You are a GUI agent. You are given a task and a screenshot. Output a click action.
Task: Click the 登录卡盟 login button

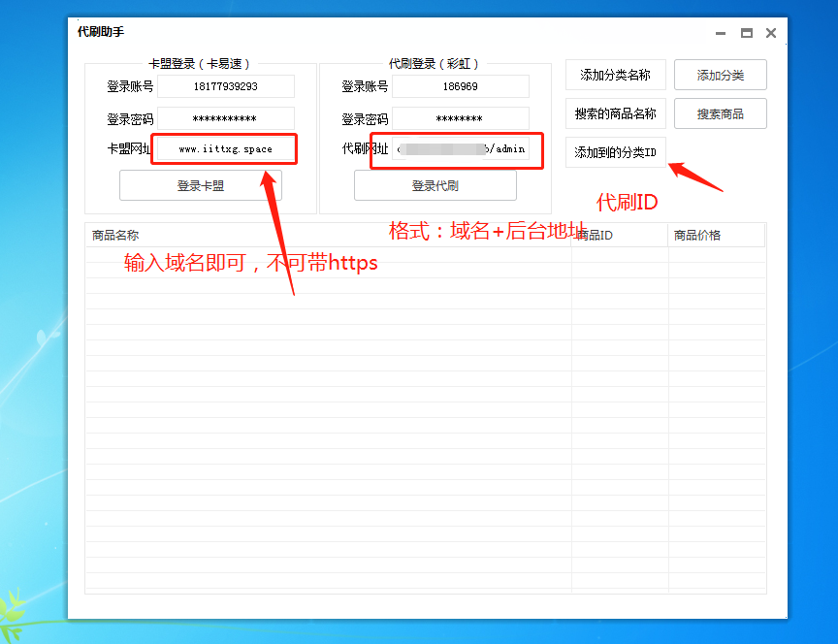201,185
